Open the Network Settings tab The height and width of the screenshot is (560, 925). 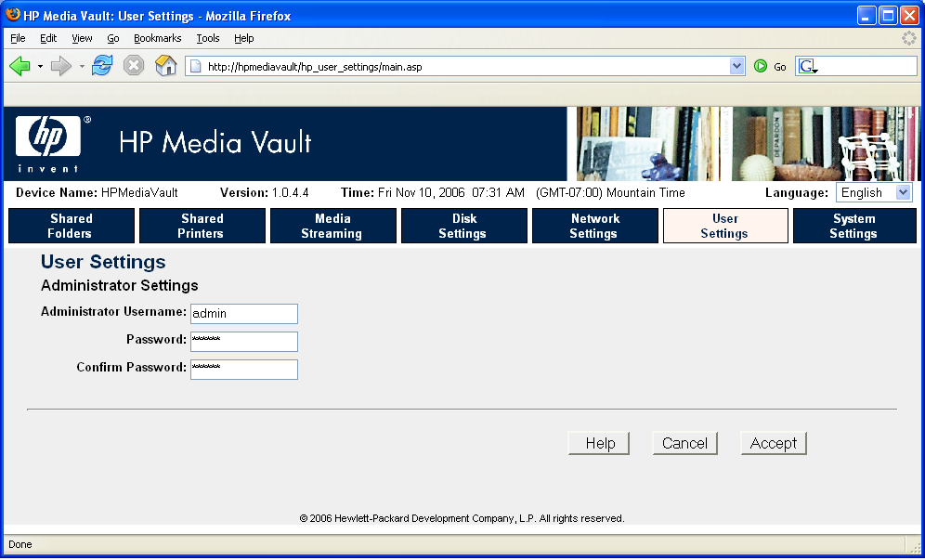(x=594, y=226)
